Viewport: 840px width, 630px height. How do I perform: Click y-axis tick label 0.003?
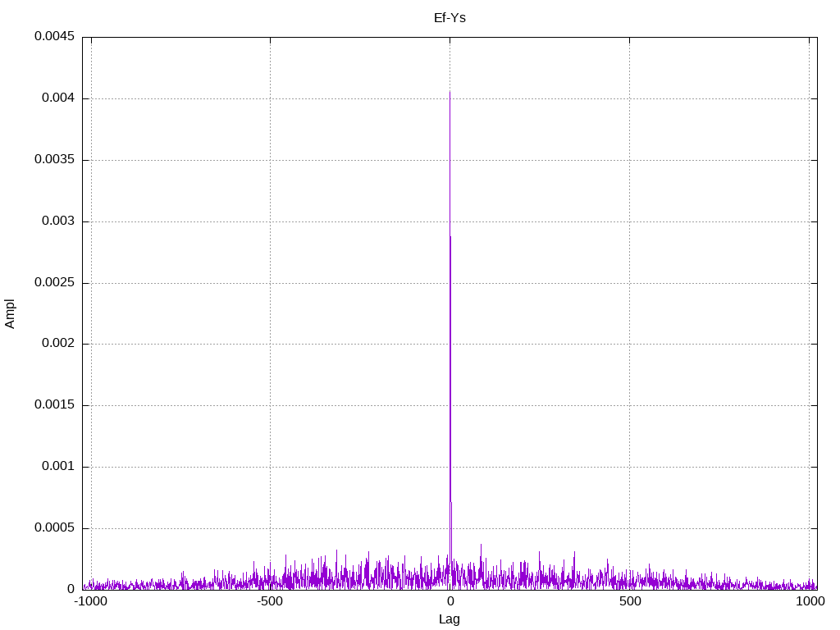tap(58, 221)
